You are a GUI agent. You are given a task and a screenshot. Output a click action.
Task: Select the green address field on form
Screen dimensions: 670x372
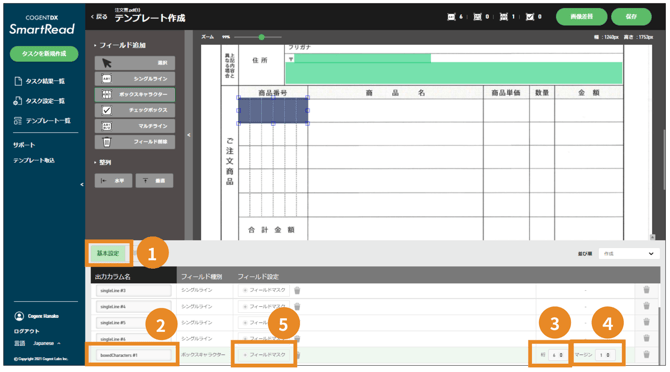[x=454, y=73]
